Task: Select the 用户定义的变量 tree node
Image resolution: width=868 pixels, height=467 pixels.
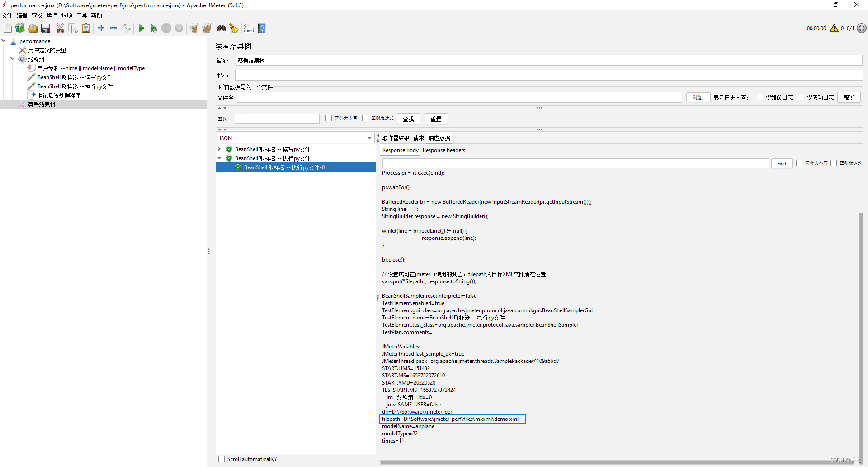Action: (47, 50)
